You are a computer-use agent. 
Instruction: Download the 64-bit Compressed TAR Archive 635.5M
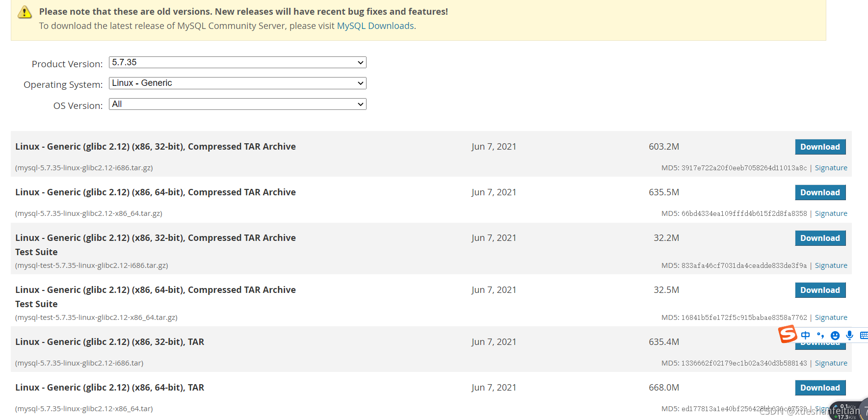coord(820,192)
